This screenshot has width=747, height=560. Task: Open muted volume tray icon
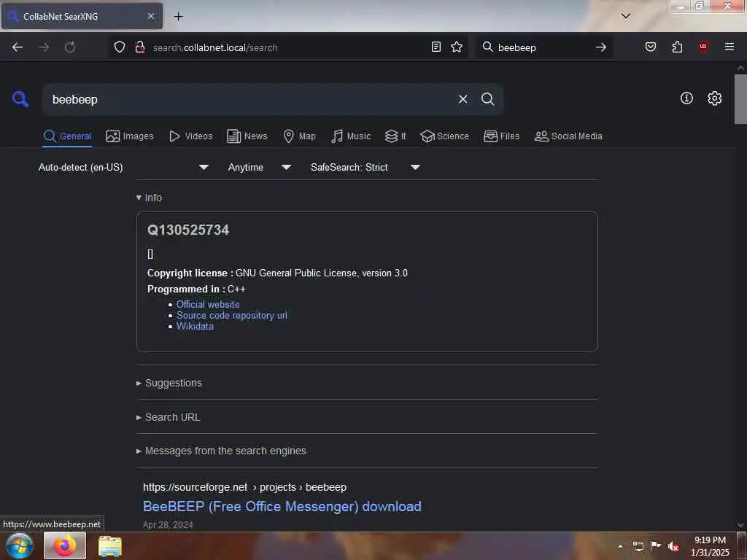click(x=673, y=546)
